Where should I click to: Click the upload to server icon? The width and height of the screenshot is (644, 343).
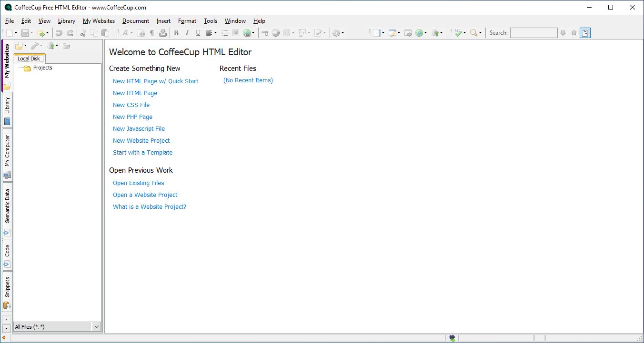point(435,33)
